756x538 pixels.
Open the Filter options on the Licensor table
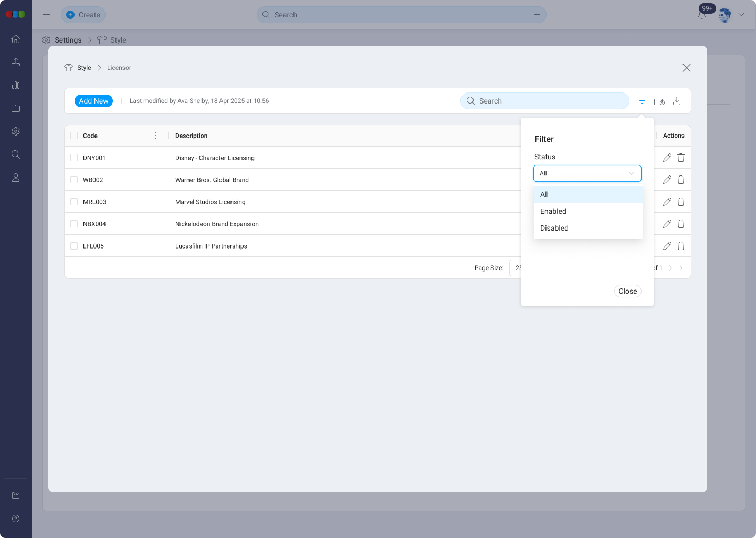[642, 100]
